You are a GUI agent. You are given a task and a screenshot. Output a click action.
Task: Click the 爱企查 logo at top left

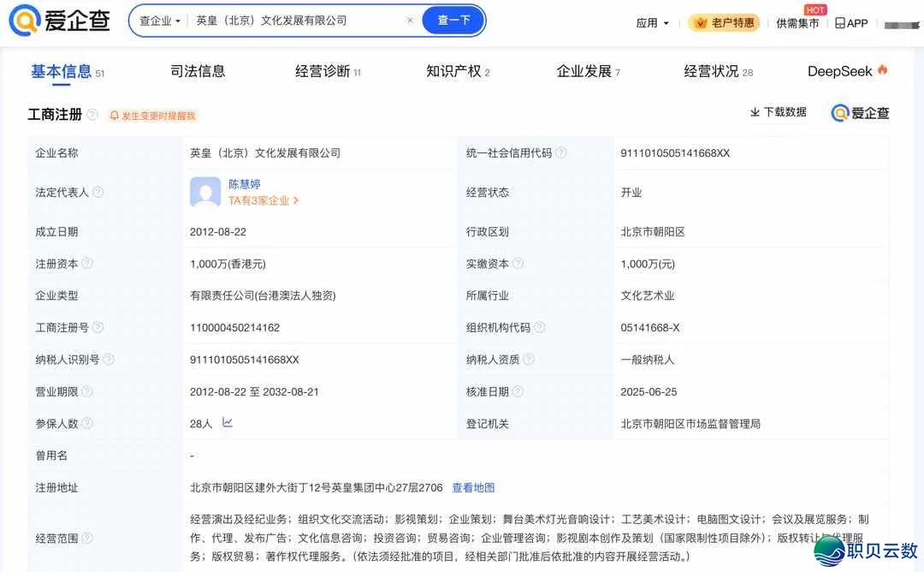[60, 20]
